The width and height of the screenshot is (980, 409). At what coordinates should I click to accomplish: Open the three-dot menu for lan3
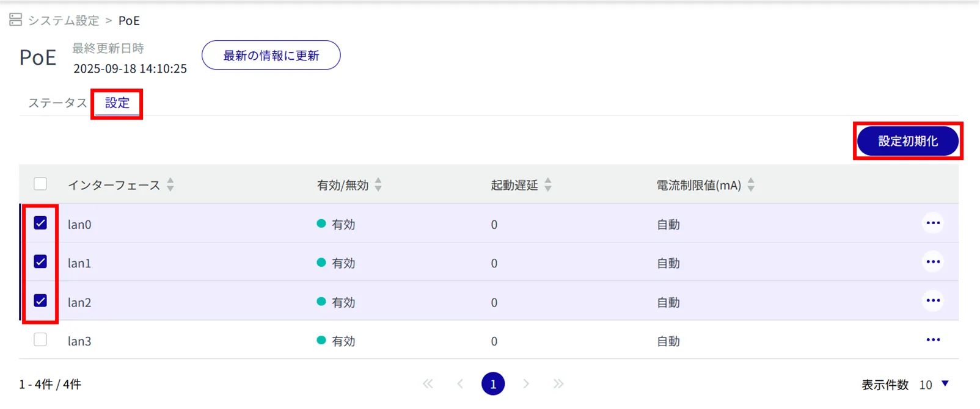pos(932,340)
